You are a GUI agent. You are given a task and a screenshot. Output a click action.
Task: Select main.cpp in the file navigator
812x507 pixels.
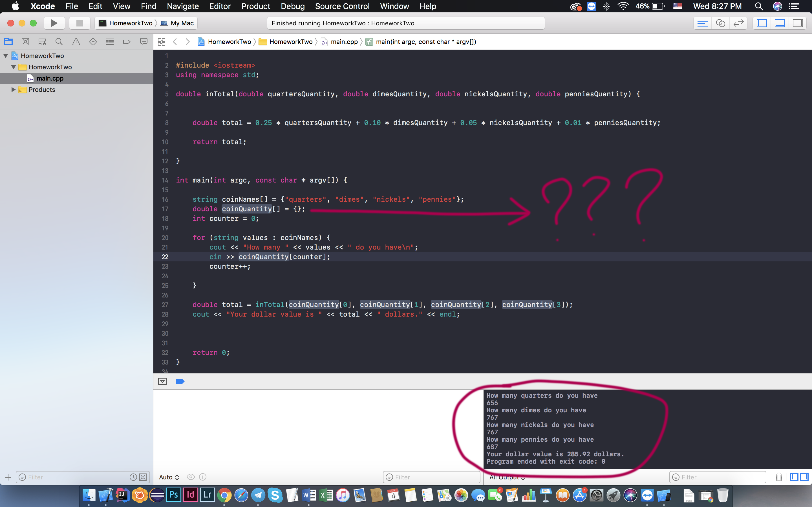tap(50, 78)
